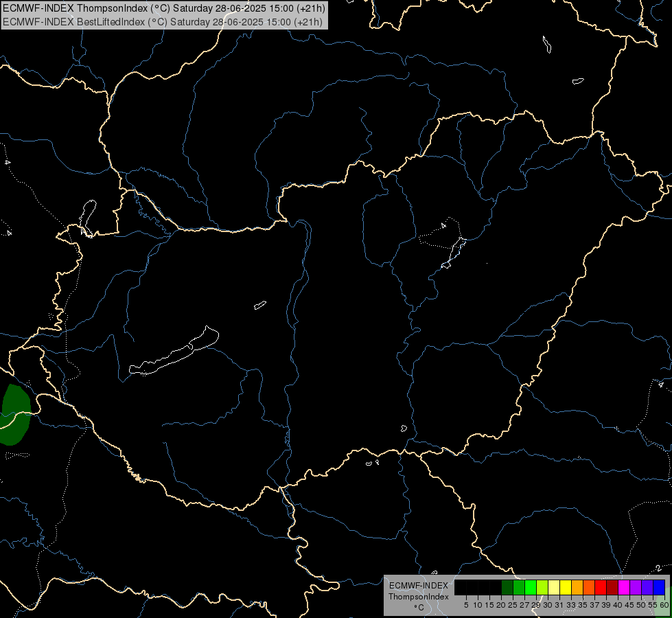Viewport: 672px width, 618px height.
Task: Select the pure yellow 31–33 legend swatch
Action: point(566,587)
